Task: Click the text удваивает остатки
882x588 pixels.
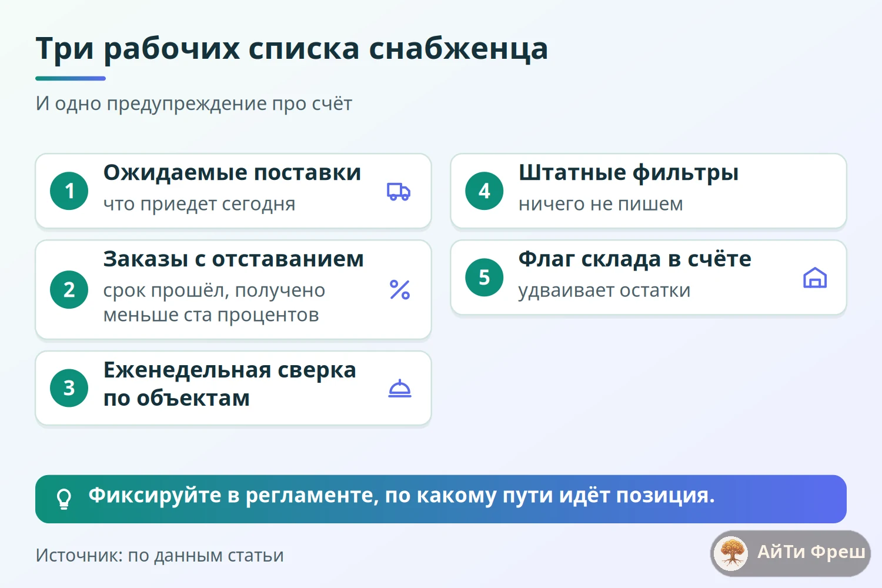Action: [604, 290]
